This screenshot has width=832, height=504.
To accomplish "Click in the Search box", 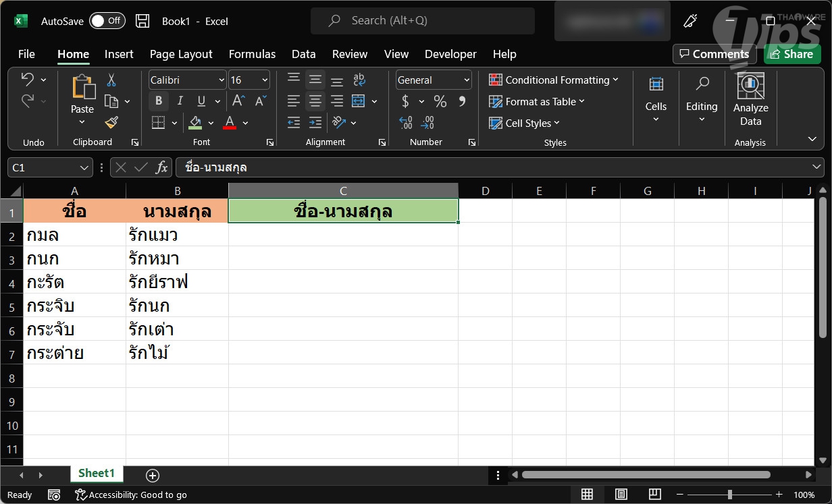I will [422, 21].
